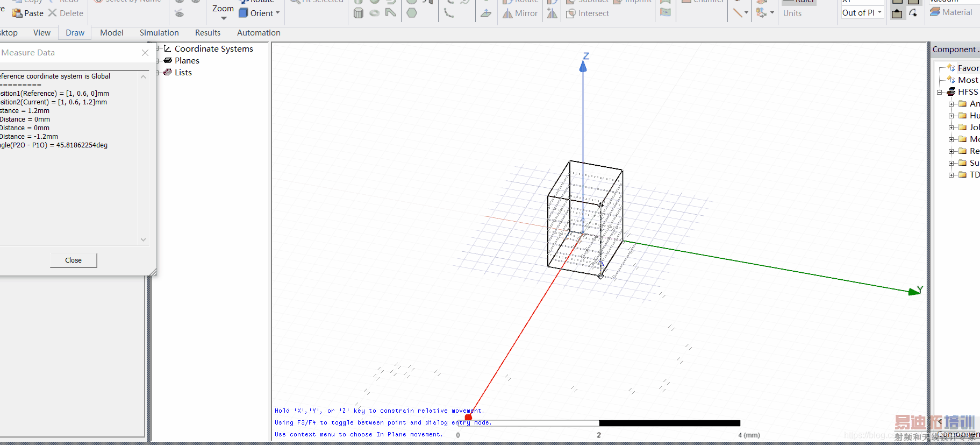The image size is (980, 445).
Task: Click the red point on the X axis
Action: tap(468, 418)
